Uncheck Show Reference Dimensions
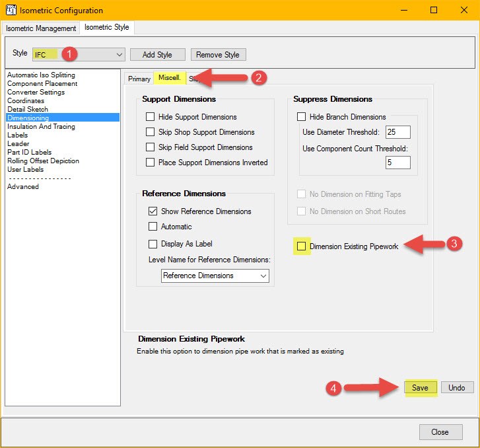The height and width of the screenshot is (448, 480). (x=152, y=211)
